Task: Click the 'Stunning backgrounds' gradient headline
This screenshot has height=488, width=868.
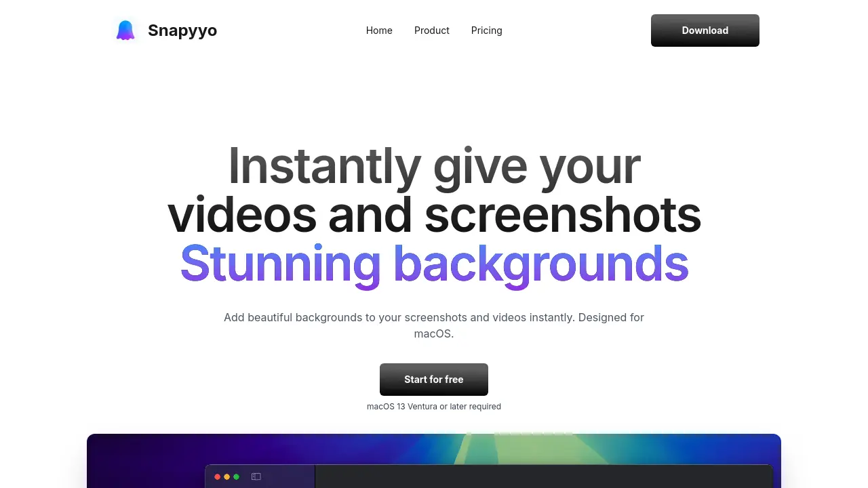Action: tap(434, 264)
